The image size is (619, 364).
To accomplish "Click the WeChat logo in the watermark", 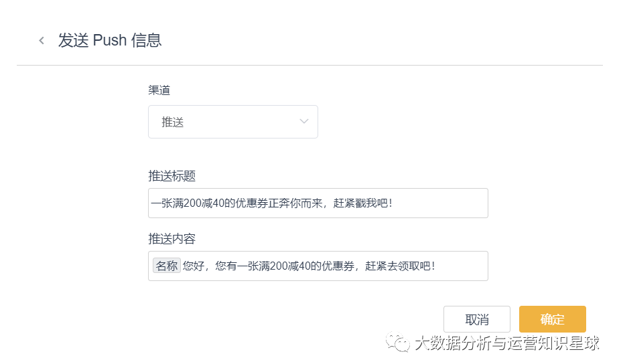I will point(397,342).
